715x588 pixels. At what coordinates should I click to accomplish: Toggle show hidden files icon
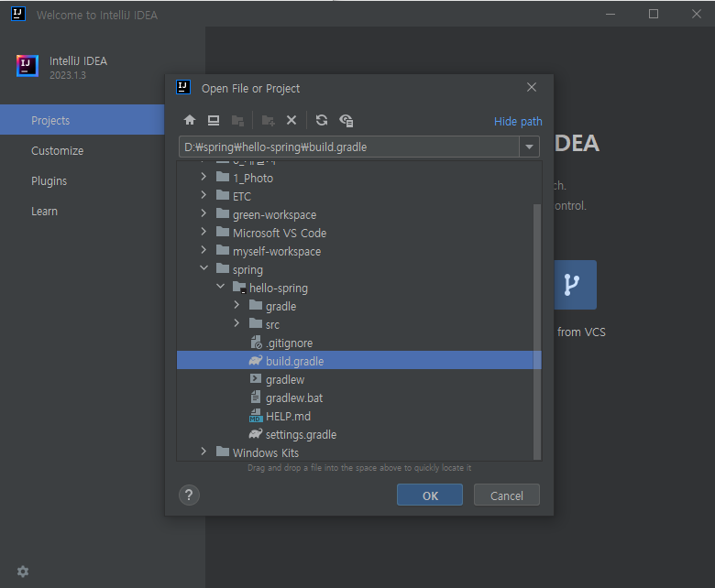click(346, 120)
